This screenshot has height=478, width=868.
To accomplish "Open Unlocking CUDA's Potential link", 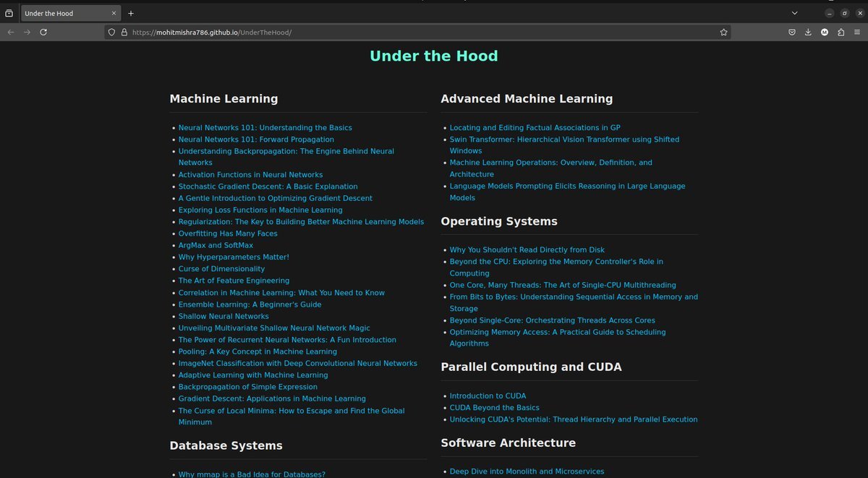I will pos(574,419).
